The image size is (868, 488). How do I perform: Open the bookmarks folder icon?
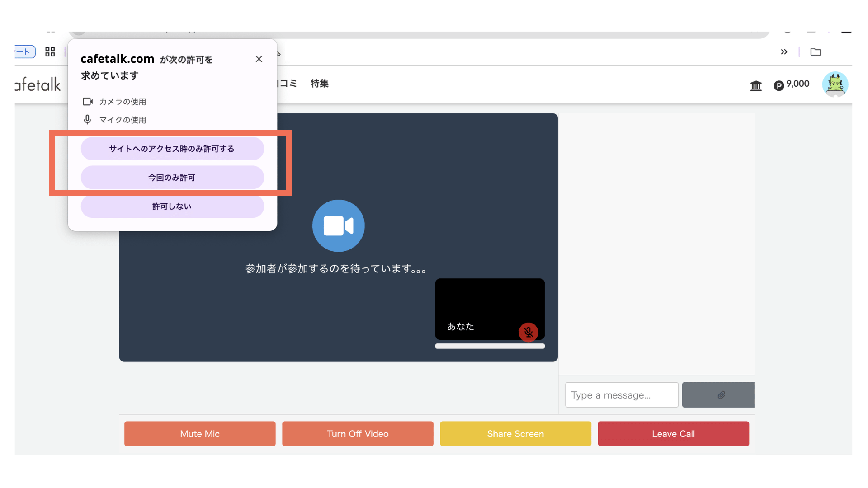point(816,52)
